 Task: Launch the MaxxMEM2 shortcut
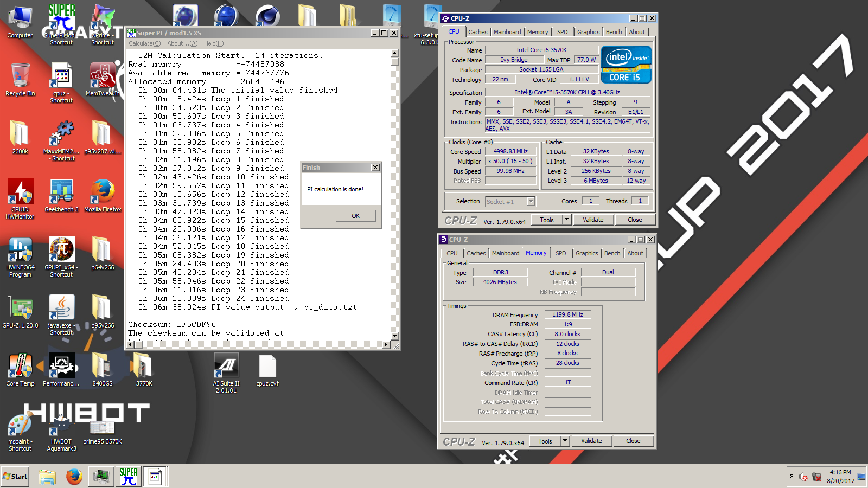coord(61,140)
